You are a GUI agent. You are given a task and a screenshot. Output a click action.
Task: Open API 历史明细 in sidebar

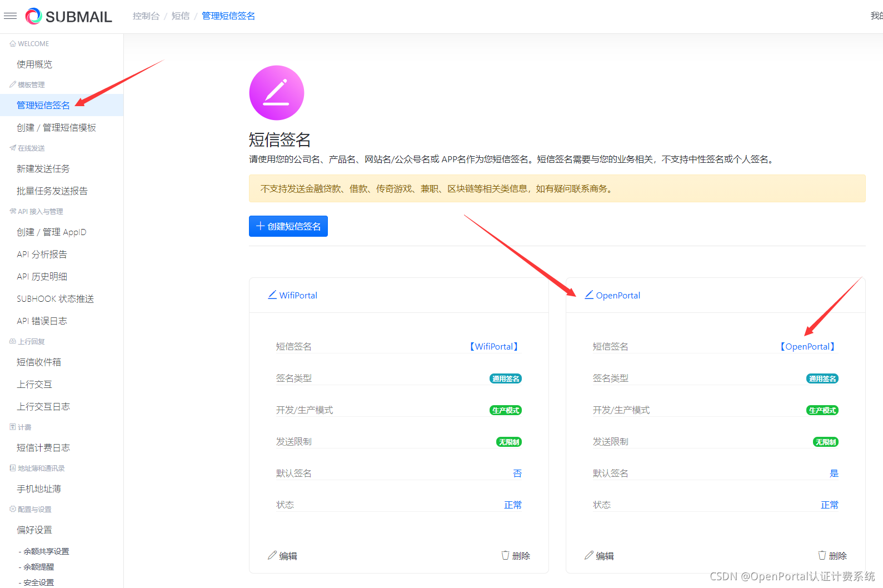click(x=42, y=277)
